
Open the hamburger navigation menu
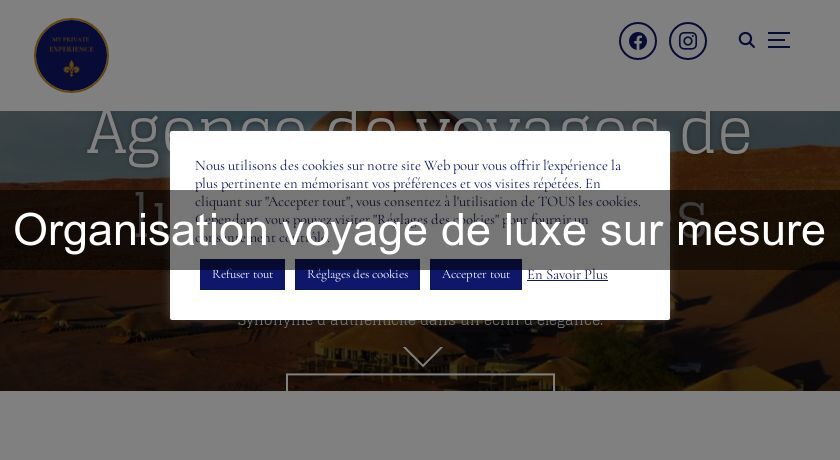click(778, 40)
